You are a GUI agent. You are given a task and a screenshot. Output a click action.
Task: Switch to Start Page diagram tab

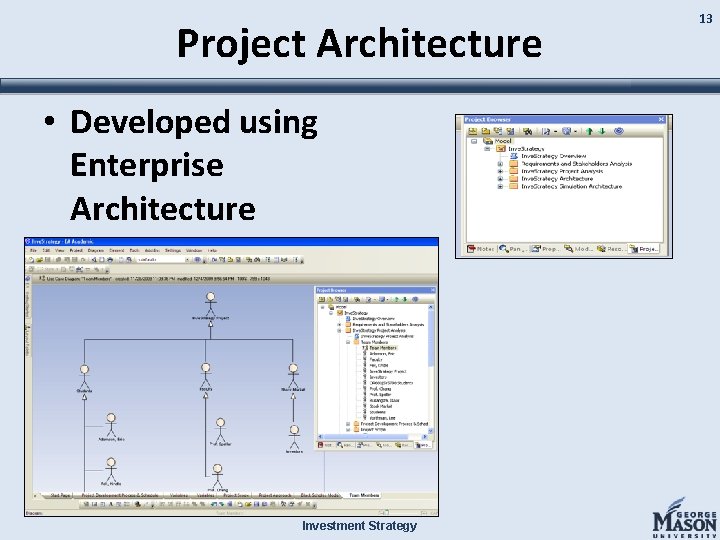pos(61,495)
